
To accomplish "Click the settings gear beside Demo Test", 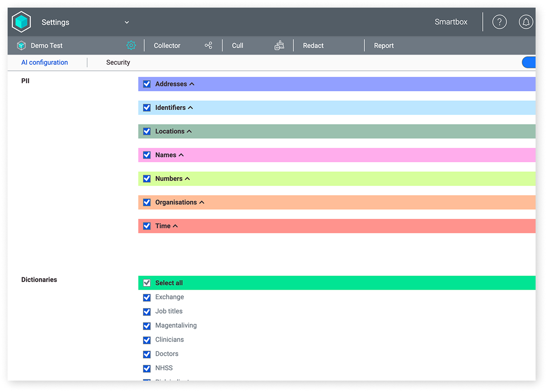I will point(131,45).
